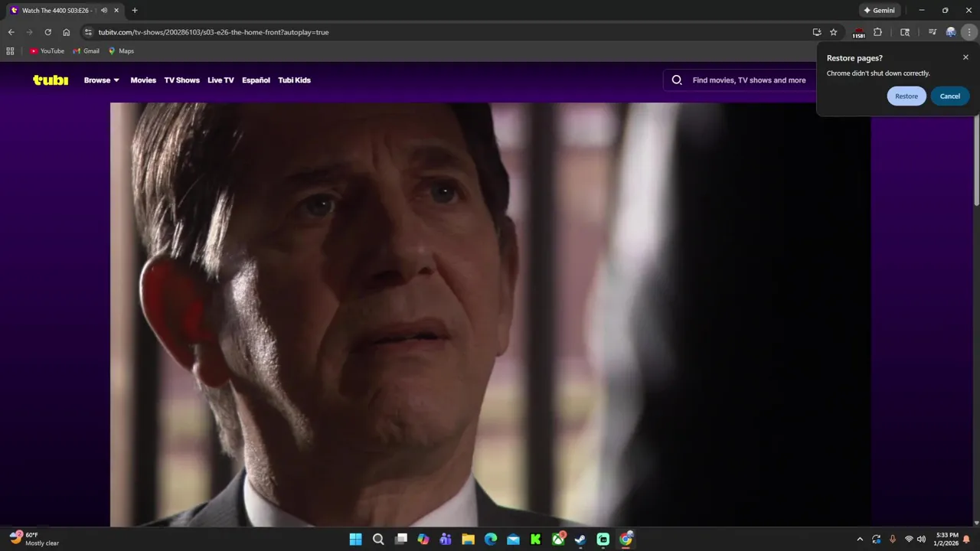Open the teal app next to Steam

click(x=603, y=539)
